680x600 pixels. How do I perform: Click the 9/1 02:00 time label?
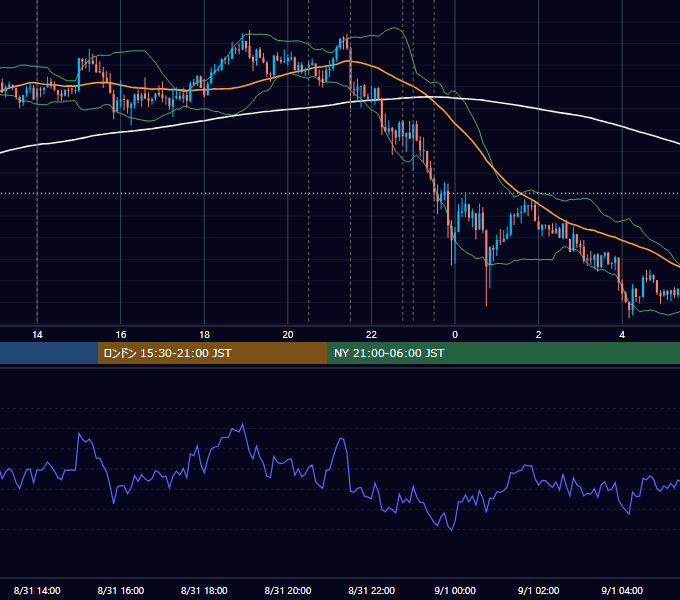[538, 590]
